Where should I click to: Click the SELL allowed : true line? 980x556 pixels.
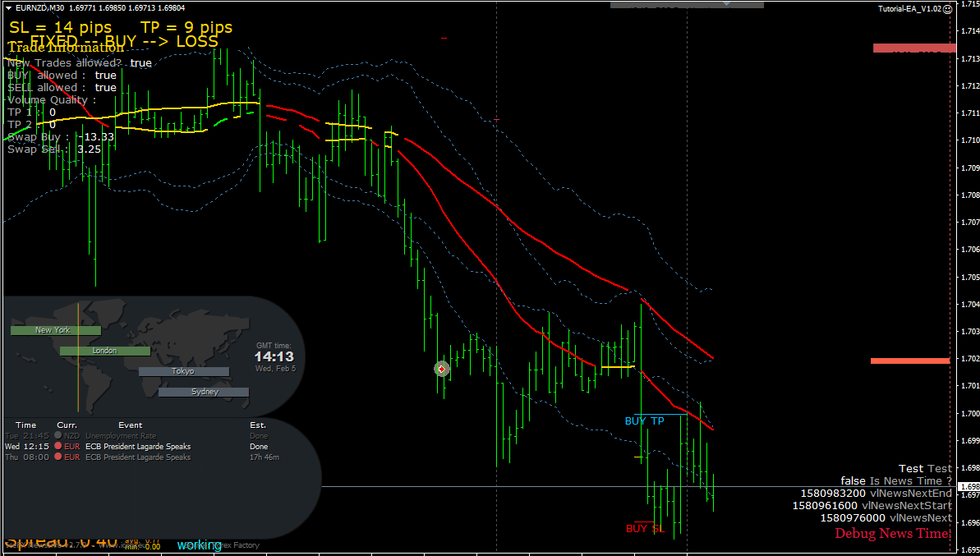[x=62, y=87]
